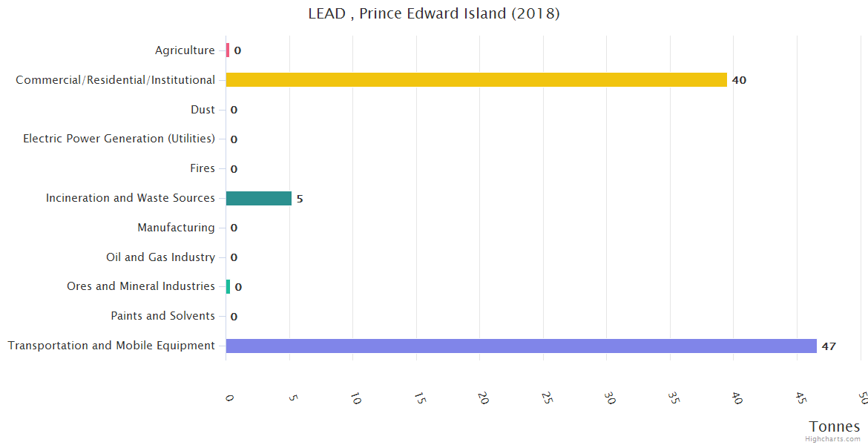Click the 47 data label value

(x=829, y=346)
